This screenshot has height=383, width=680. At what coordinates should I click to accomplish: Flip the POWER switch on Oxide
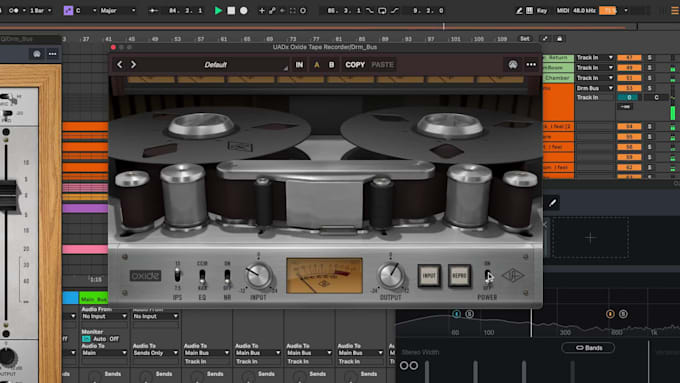point(487,276)
